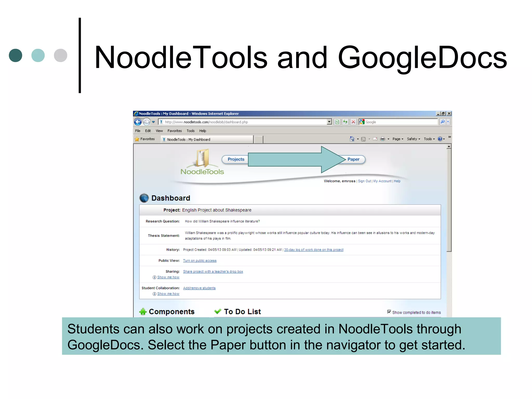Click Show me how under Sharing
The image size is (532, 399).
[x=168, y=277]
